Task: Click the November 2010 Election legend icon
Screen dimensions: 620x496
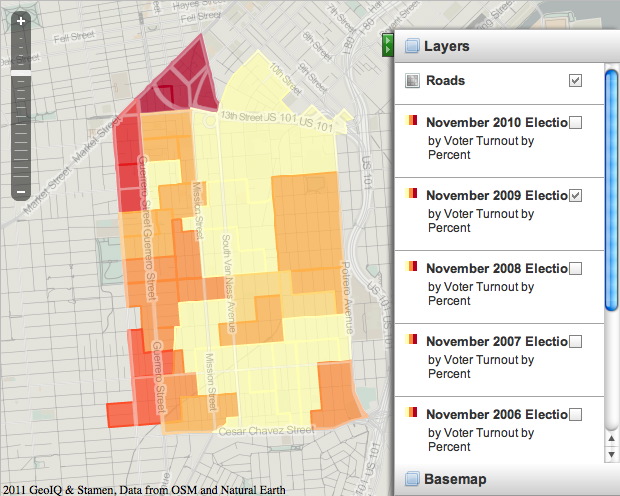Action: (x=411, y=122)
